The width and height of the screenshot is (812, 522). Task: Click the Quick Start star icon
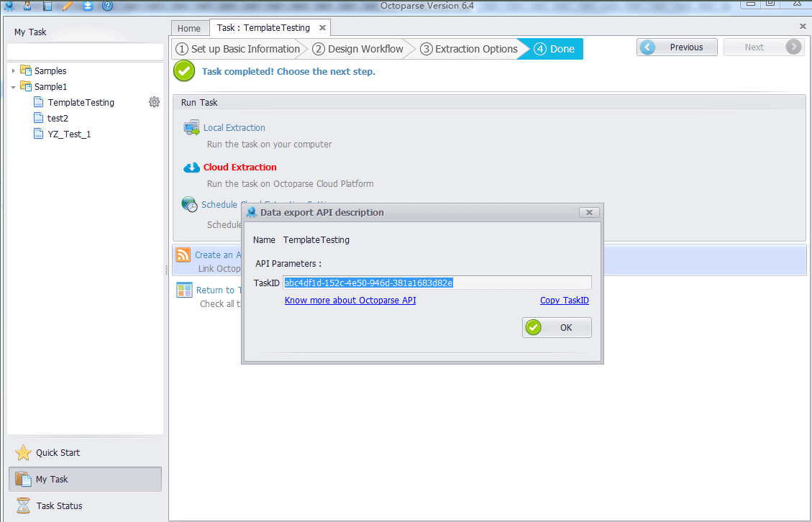(x=23, y=452)
